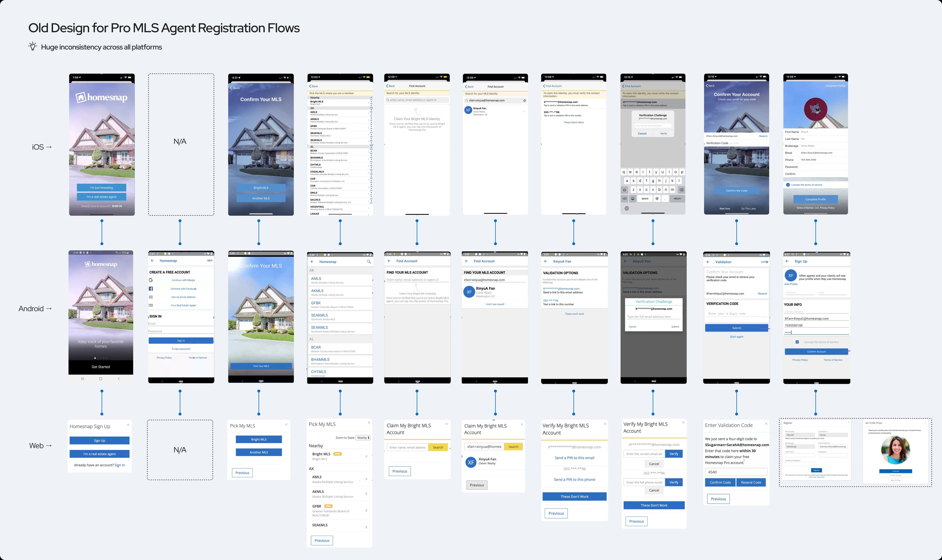
Task: Click magnifier search icon in Android Homesnap list
Action: (368, 262)
